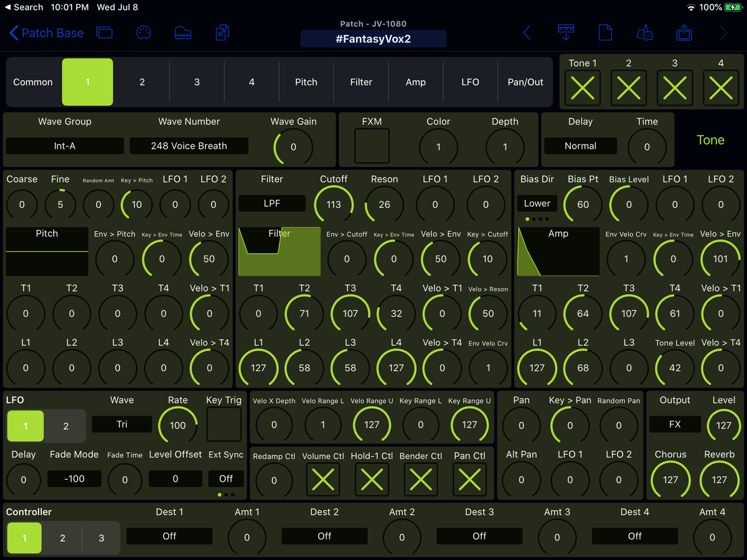Open the window/layout icon in top bar
Viewport: 747px width, 560px height.
pos(105,33)
